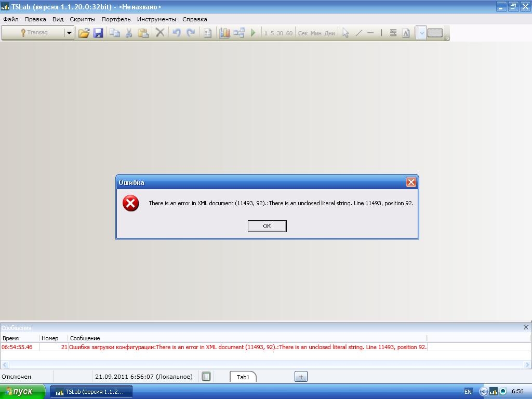
Task: Click the Номер column header
Action: coord(54,338)
